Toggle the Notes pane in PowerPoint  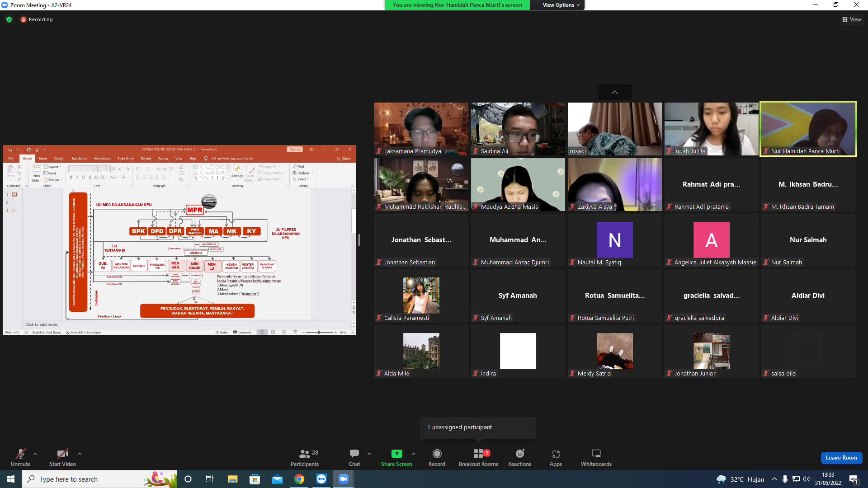pos(222,333)
